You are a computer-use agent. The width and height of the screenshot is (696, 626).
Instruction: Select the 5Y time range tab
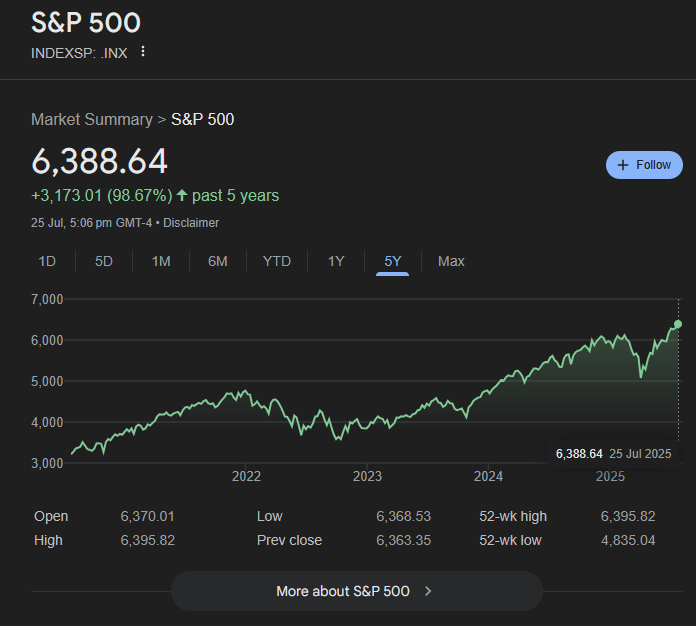392,261
